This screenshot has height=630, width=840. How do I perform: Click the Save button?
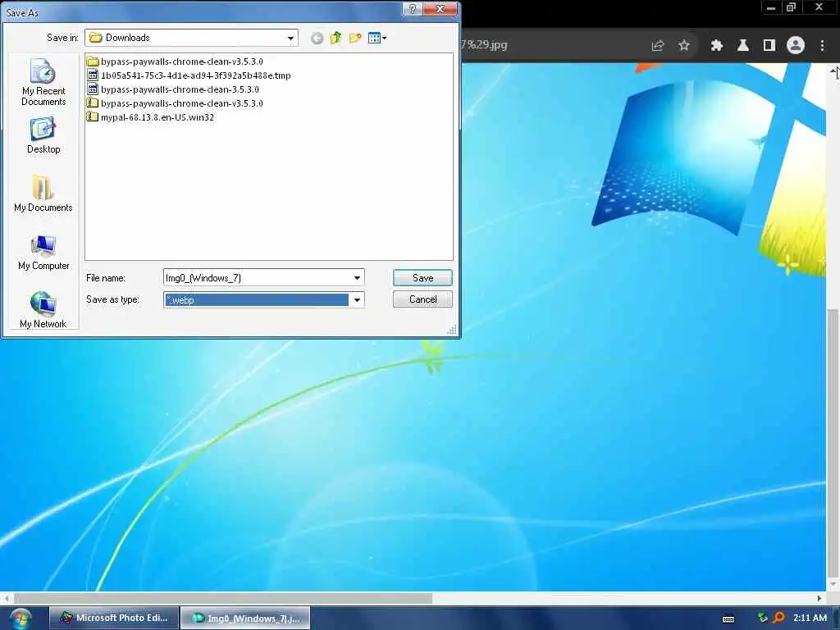[422, 277]
